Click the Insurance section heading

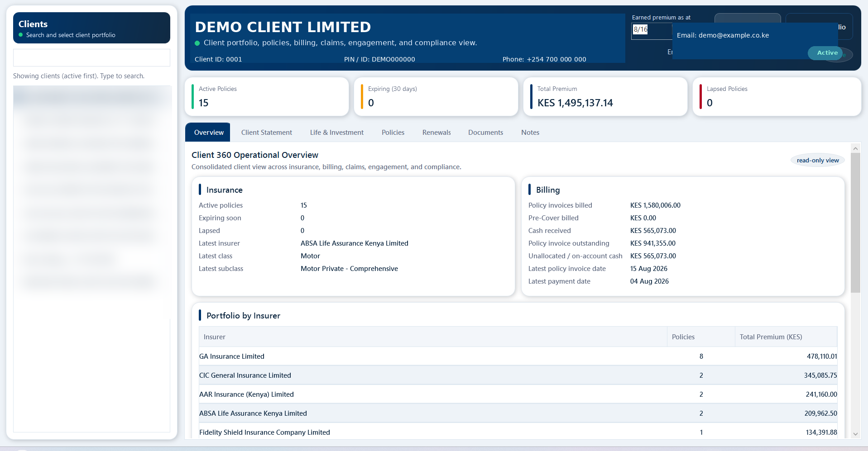[x=225, y=190]
